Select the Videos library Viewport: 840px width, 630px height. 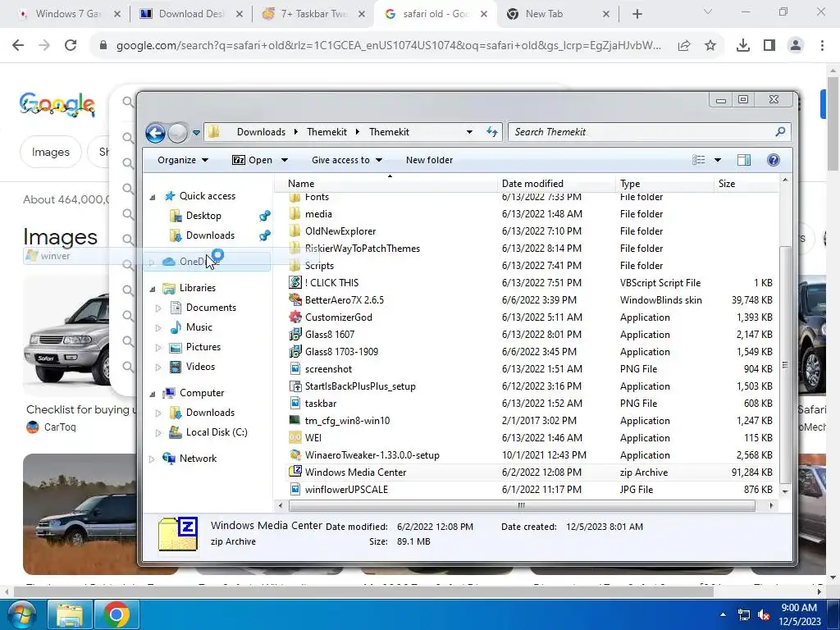200,367
